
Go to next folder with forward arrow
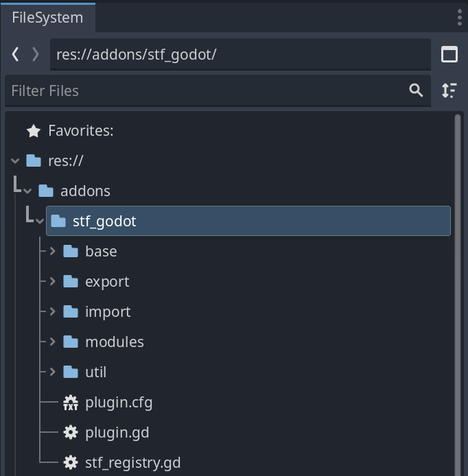click(x=36, y=55)
